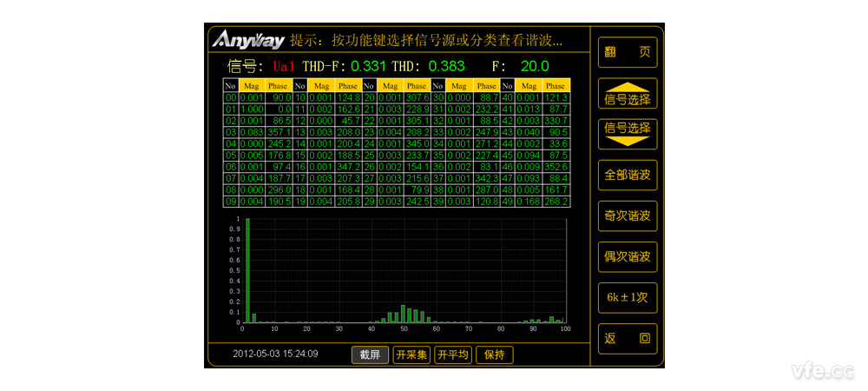The width and height of the screenshot is (868, 391).
Task: Click the first Mag column header
Action: 251,86
